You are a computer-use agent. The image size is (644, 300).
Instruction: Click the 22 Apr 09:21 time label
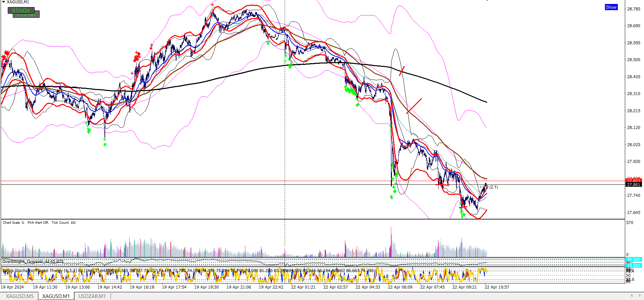[465, 287]
